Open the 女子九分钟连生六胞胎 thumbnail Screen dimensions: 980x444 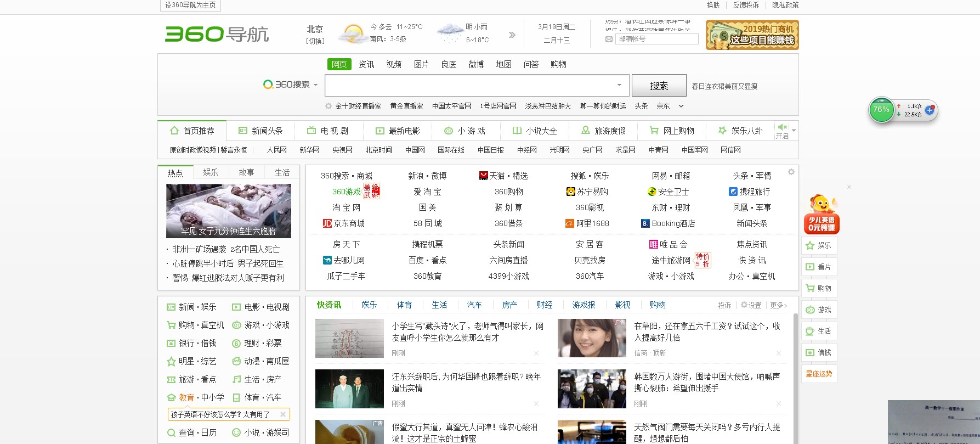[x=229, y=211]
